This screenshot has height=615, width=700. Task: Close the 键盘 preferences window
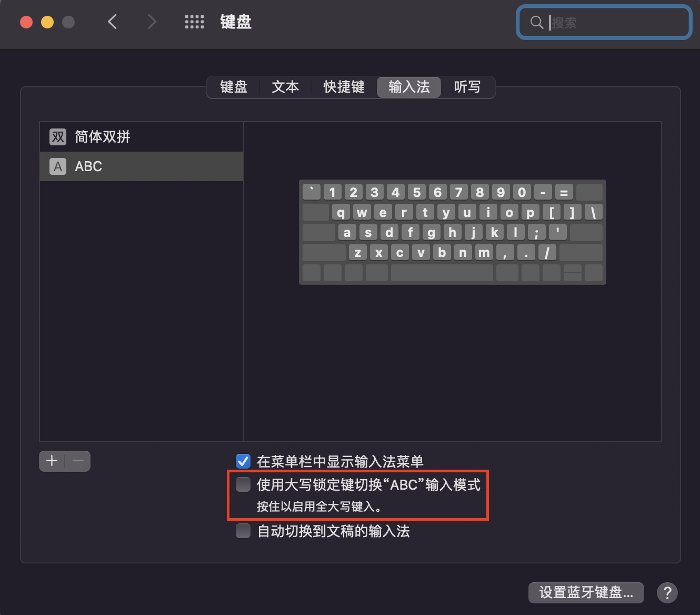[x=26, y=22]
